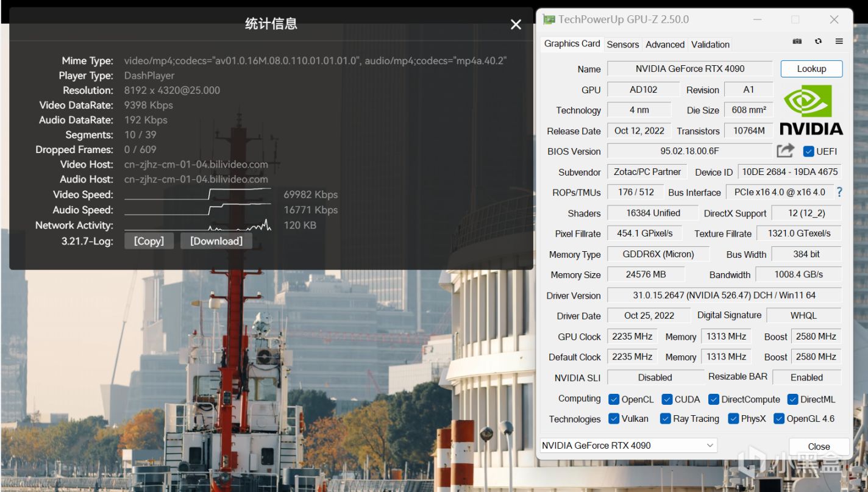Click the Revision field showing A1

749,90
